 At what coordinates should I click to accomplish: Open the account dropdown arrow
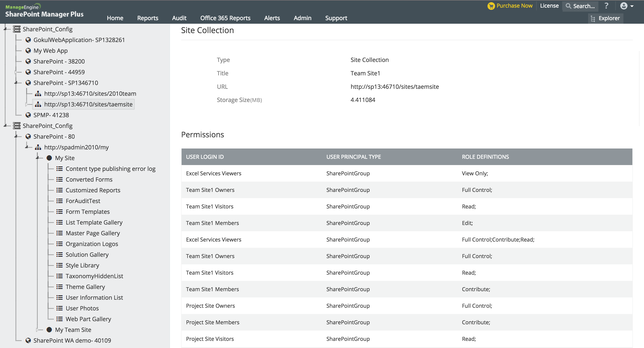pyautogui.click(x=632, y=6)
